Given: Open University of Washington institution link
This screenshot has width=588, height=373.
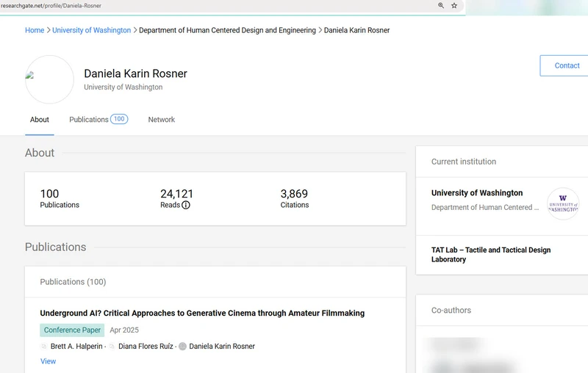Looking at the screenshot, I should 477,193.
